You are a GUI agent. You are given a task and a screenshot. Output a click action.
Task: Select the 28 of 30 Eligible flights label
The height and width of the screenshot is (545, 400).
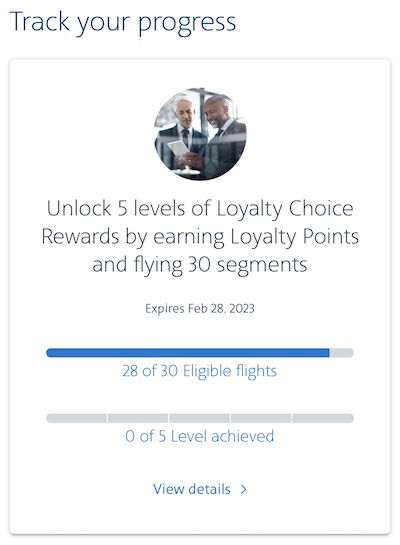(200, 371)
